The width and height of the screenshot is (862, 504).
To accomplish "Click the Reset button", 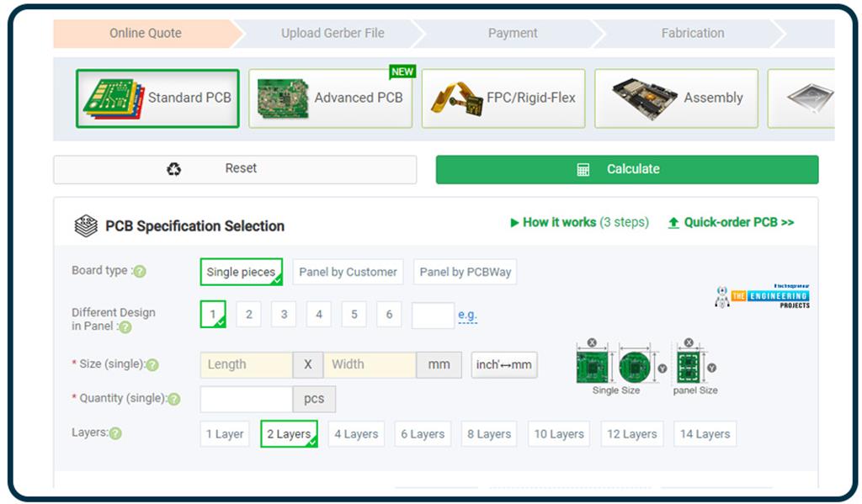I will pos(242,168).
